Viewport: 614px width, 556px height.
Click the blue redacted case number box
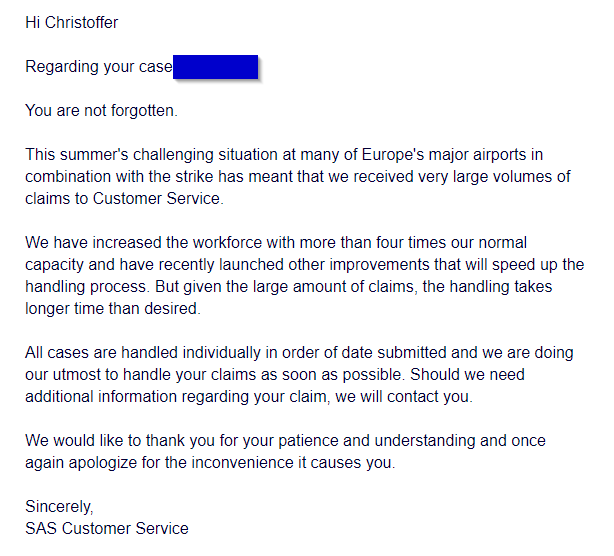[x=215, y=67]
